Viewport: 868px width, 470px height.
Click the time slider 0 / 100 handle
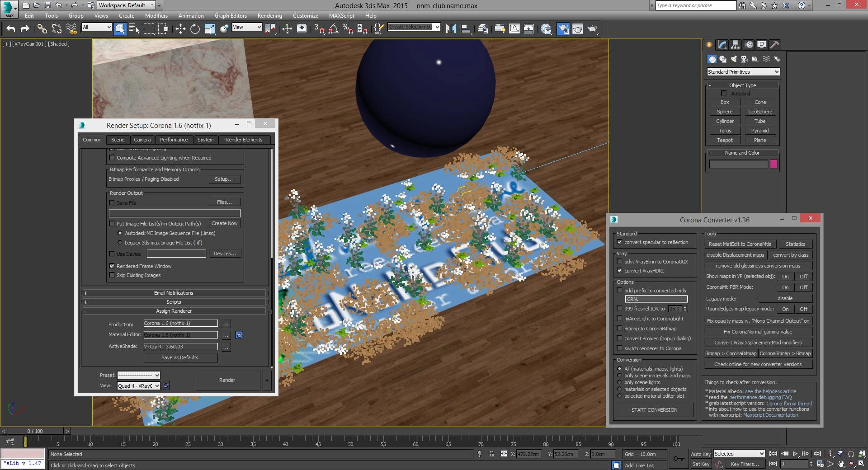pyautogui.click(x=35, y=431)
